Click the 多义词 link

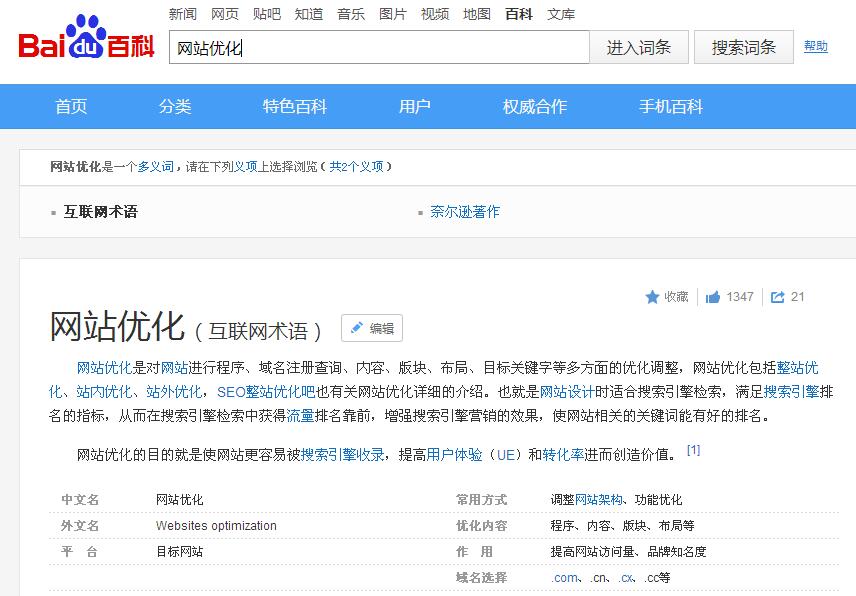[x=155, y=167]
